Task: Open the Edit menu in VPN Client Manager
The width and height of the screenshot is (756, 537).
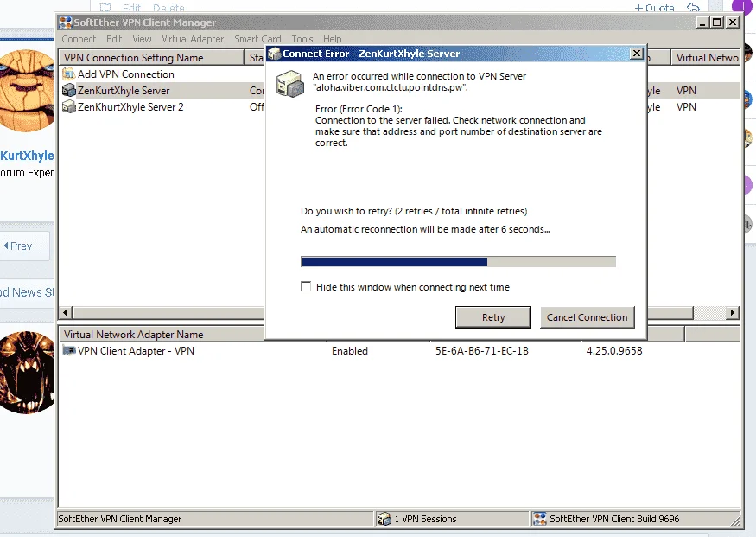Action: point(114,39)
